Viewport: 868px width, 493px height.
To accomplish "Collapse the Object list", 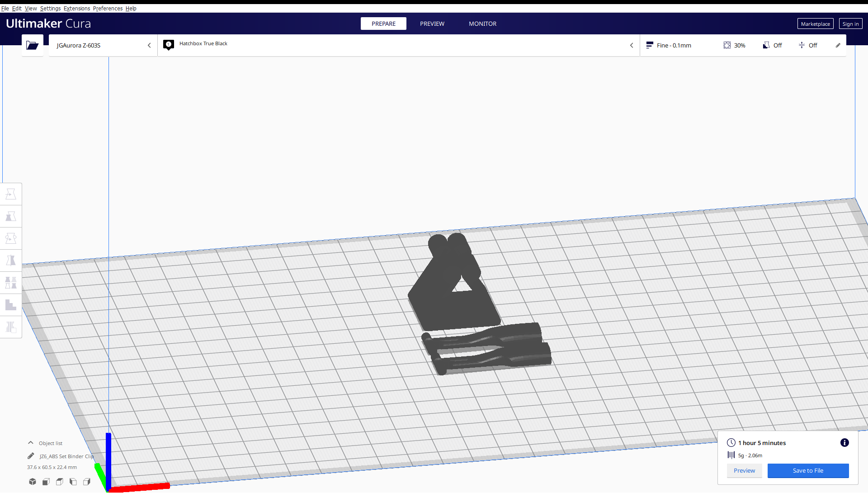I will tap(30, 443).
